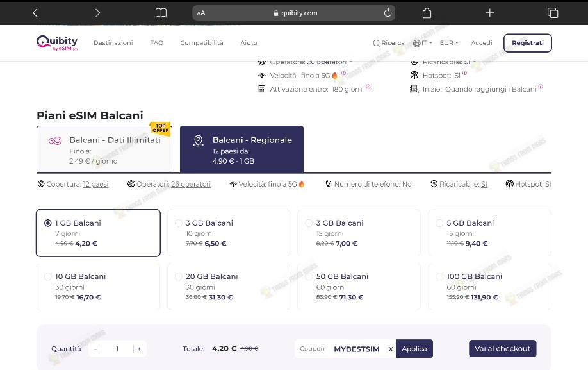Click the Registrati button
The height and width of the screenshot is (370, 588).
click(x=528, y=43)
